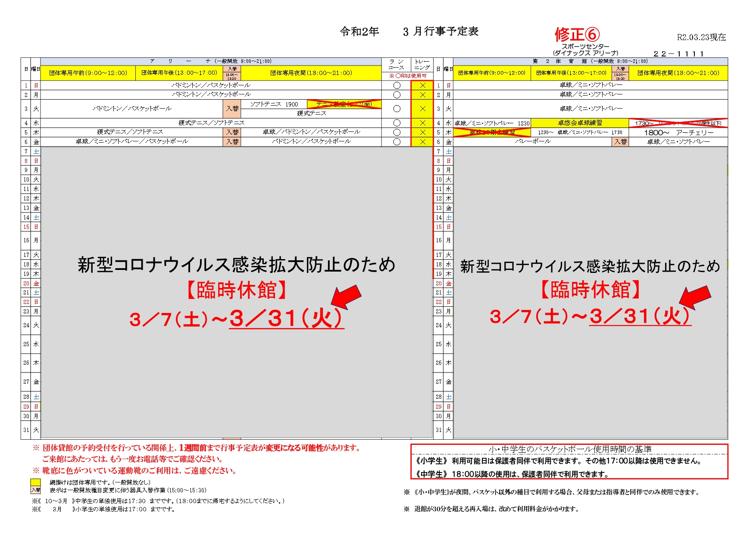Click day 1 Arena "バドミントン/バスケットボール" row

click(x=211, y=85)
